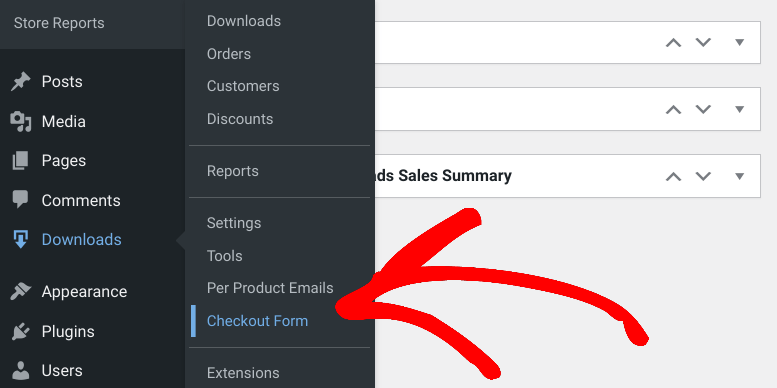Screen dimensions: 777x388
Task: Click the Downloads arrow icon in sidebar
Action: pyautogui.click(x=20, y=239)
